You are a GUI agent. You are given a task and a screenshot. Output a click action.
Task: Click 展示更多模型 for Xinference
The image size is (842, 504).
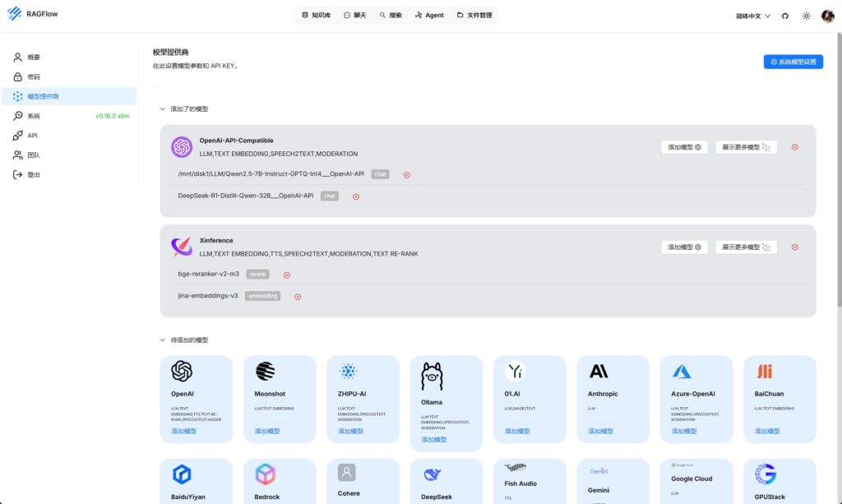[x=746, y=247]
